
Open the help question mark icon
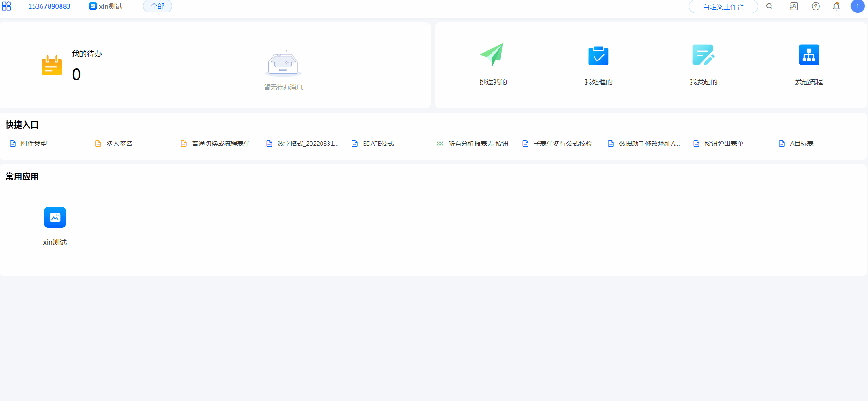point(816,6)
